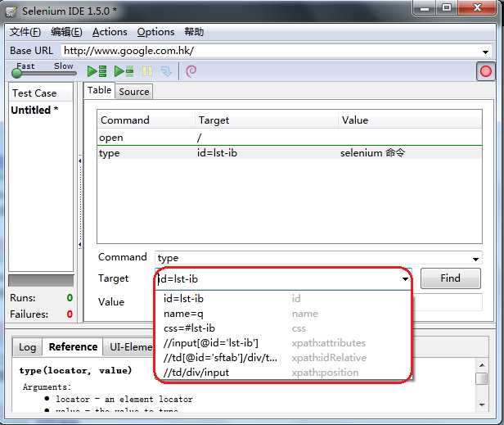Select //td/div/input locator option
The height and width of the screenshot is (425, 504).
[x=283, y=373]
